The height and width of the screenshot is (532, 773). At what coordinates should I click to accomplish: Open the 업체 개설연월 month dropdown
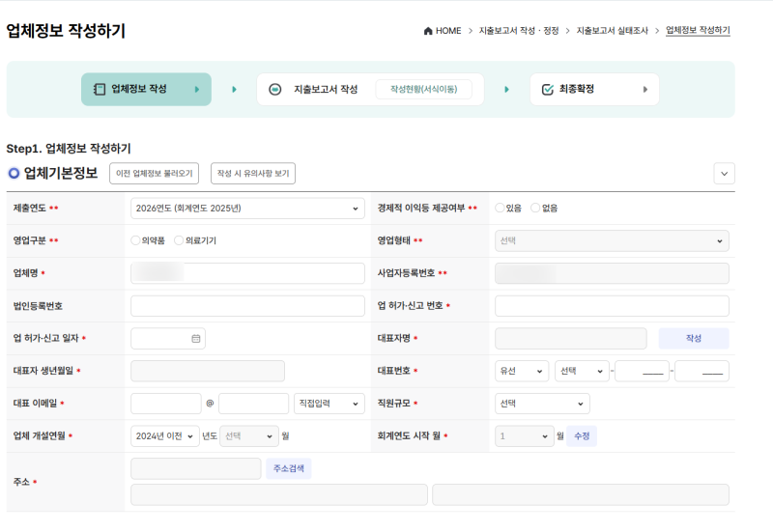[x=249, y=436]
